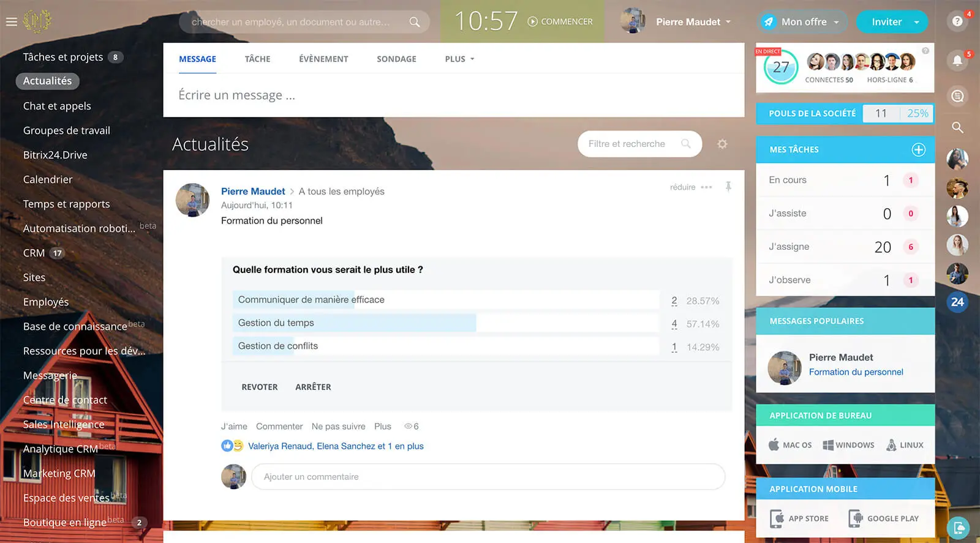The width and height of the screenshot is (980, 543).
Task: Pin the Formation du personnel post
Action: coord(728,187)
